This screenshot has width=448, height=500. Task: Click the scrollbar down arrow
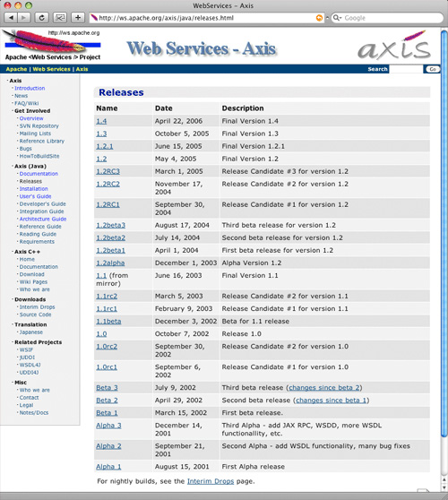(x=444, y=487)
